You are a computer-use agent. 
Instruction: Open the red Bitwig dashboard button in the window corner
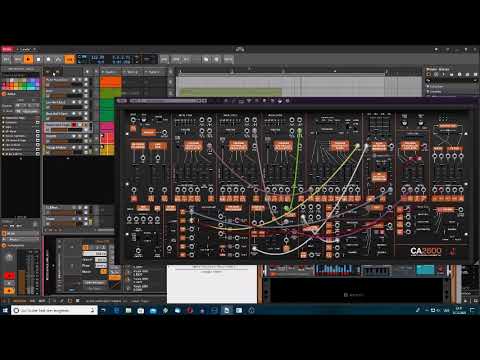7,49
